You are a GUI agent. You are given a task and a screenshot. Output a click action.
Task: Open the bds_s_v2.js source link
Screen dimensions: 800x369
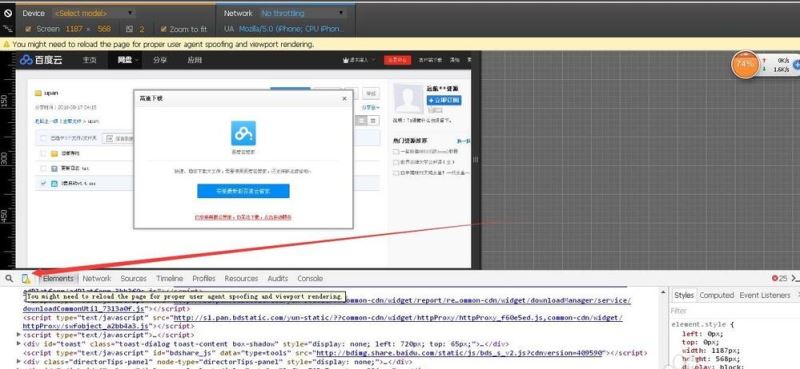click(460, 353)
